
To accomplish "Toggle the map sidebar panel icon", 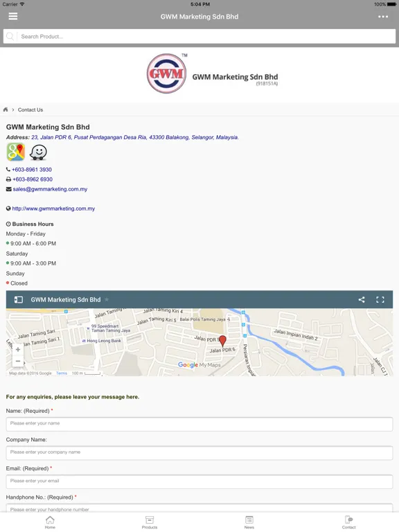I will pos(18,299).
